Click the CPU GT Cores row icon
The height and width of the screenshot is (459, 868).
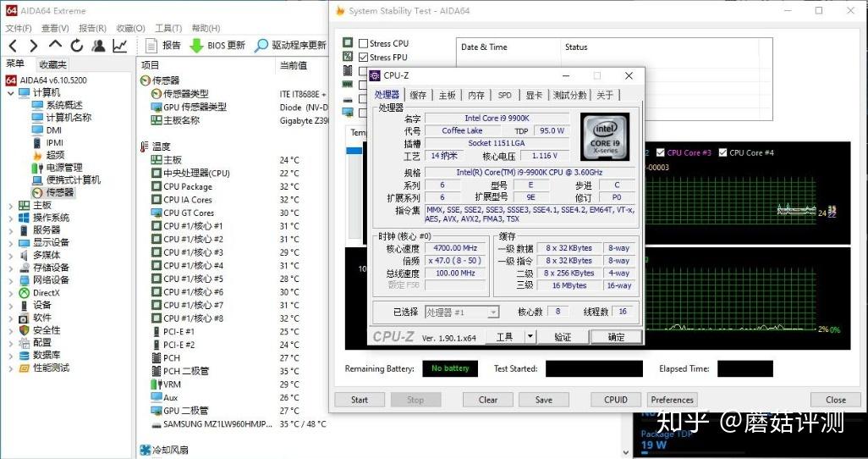[157, 213]
